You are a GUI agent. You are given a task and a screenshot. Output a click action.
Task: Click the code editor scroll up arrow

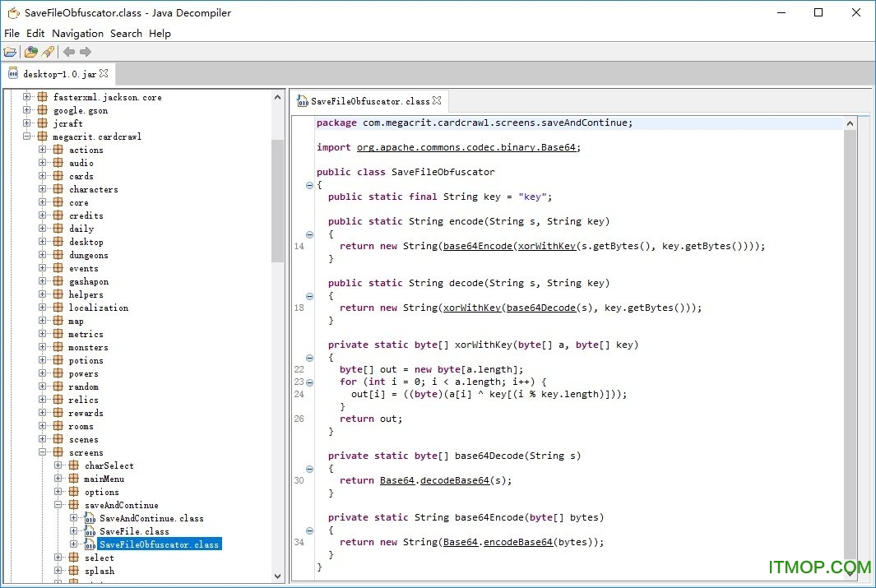point(850,123)
